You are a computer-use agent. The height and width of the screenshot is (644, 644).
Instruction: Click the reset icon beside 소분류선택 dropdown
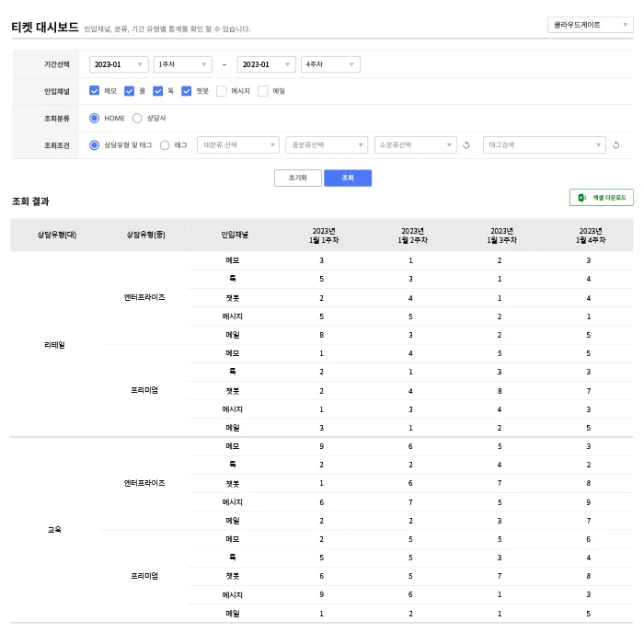coord(466,145)
